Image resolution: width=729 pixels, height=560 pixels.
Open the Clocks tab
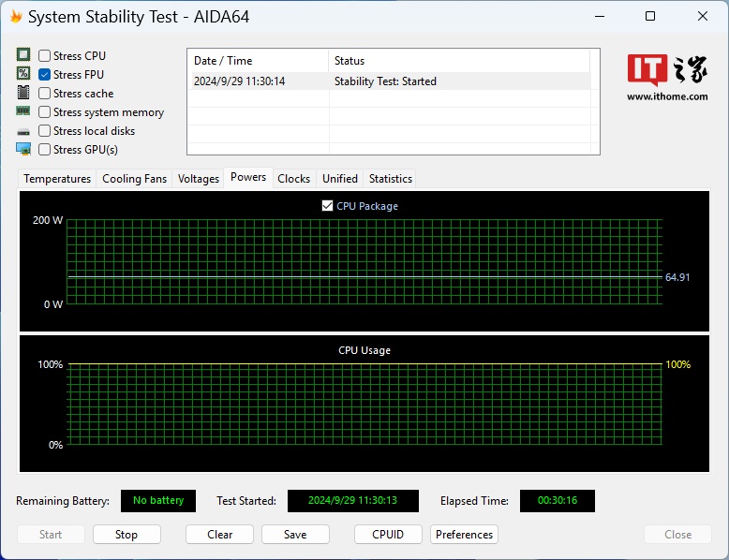(x=294, y=179)
